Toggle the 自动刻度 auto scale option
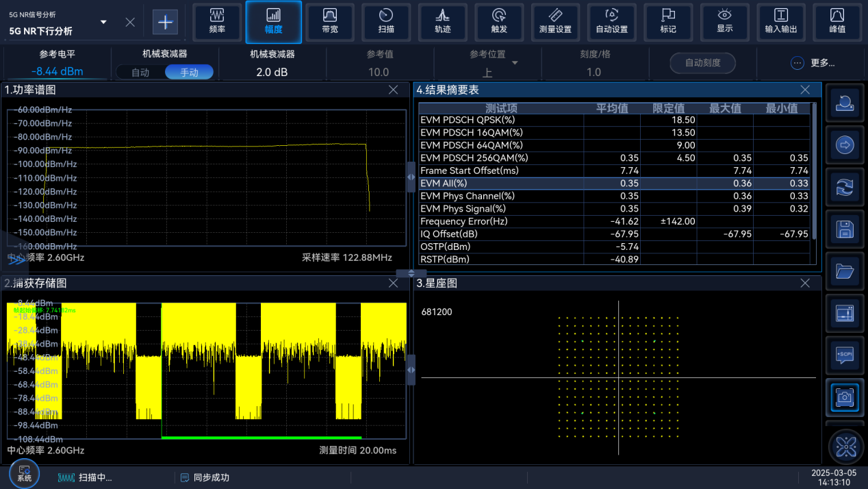 (702, 63)
